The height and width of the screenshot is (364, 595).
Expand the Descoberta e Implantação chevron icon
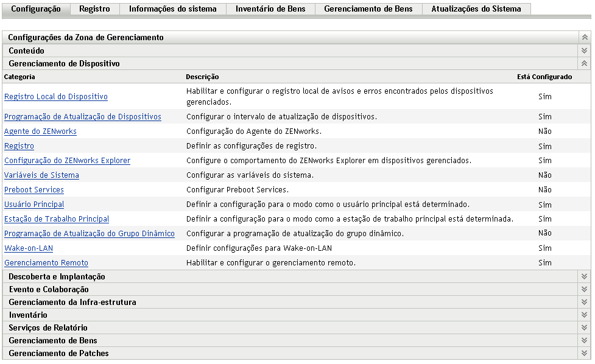[583, 276]
